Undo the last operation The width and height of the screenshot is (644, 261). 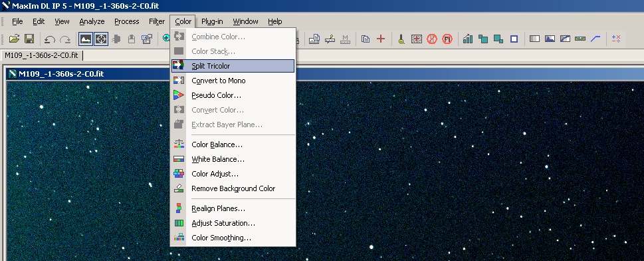50,39
